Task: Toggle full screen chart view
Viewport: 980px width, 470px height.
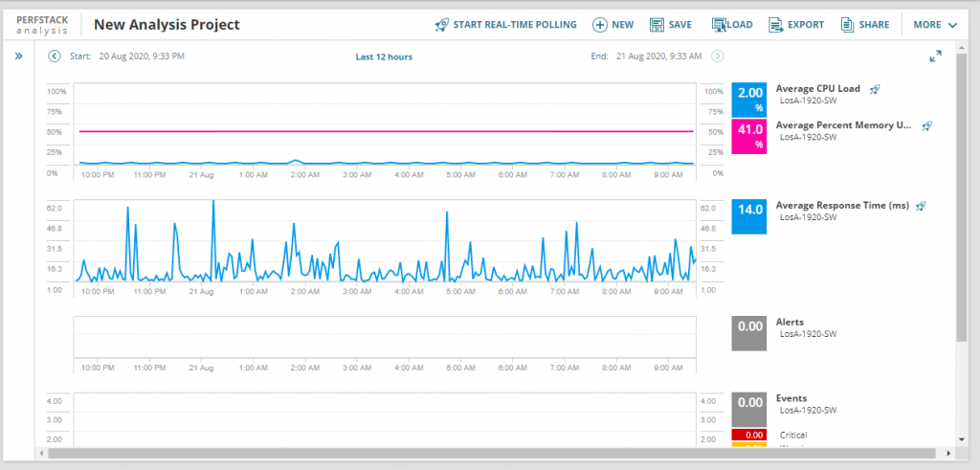Action: coord(936,56)
